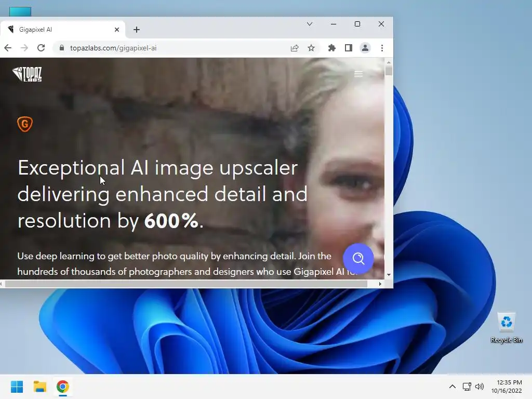
Task: Click the headline "Exceptional AI image upscaler"
Action: coord(158,168)
